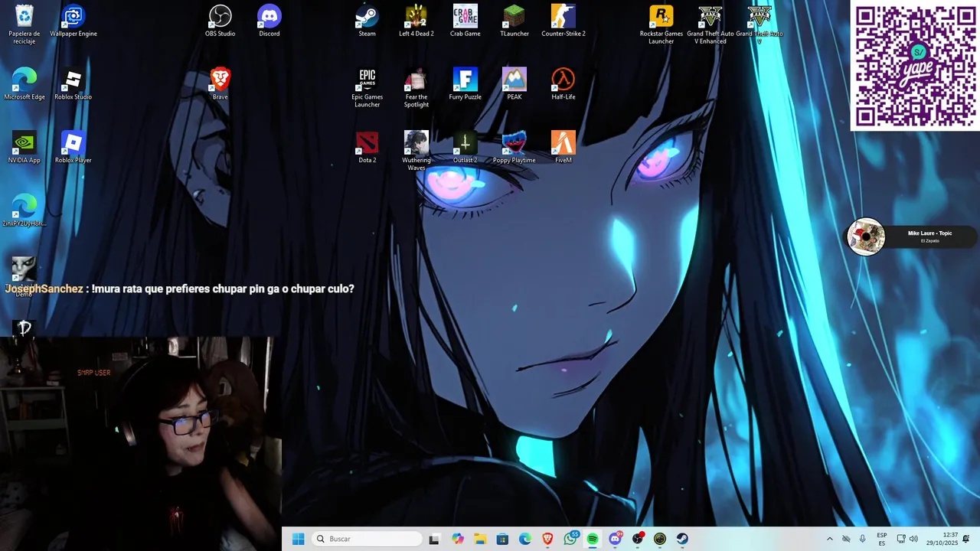Open the Windows Start menu

click(x=298, y=539)
